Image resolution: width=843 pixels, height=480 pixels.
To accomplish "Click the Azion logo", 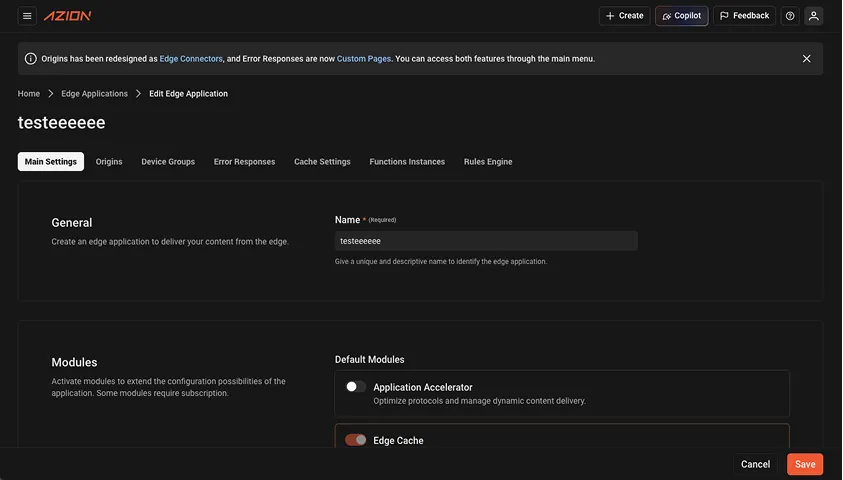I will tap(67, 16).
